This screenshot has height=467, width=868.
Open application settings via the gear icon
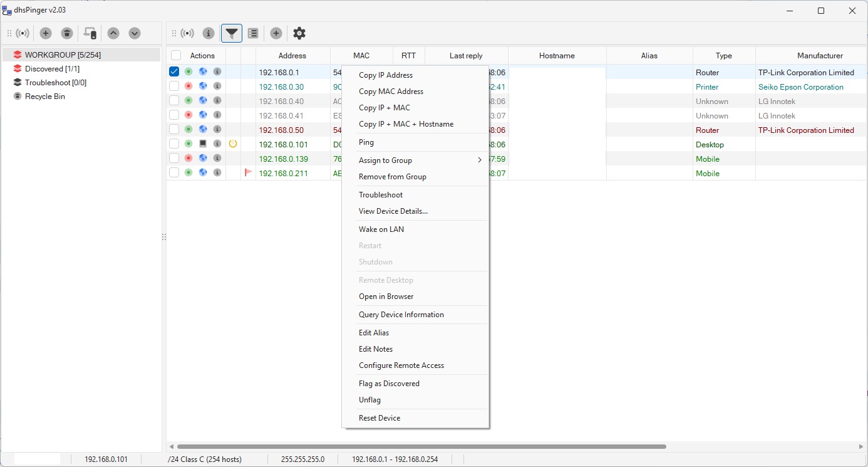click(299, 33)
